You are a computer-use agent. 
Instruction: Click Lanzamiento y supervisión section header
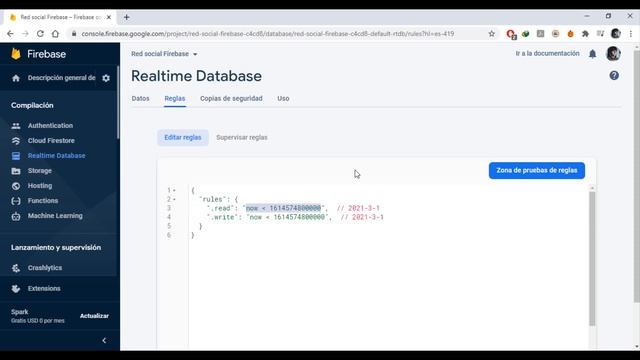click(x=56, y=247)
